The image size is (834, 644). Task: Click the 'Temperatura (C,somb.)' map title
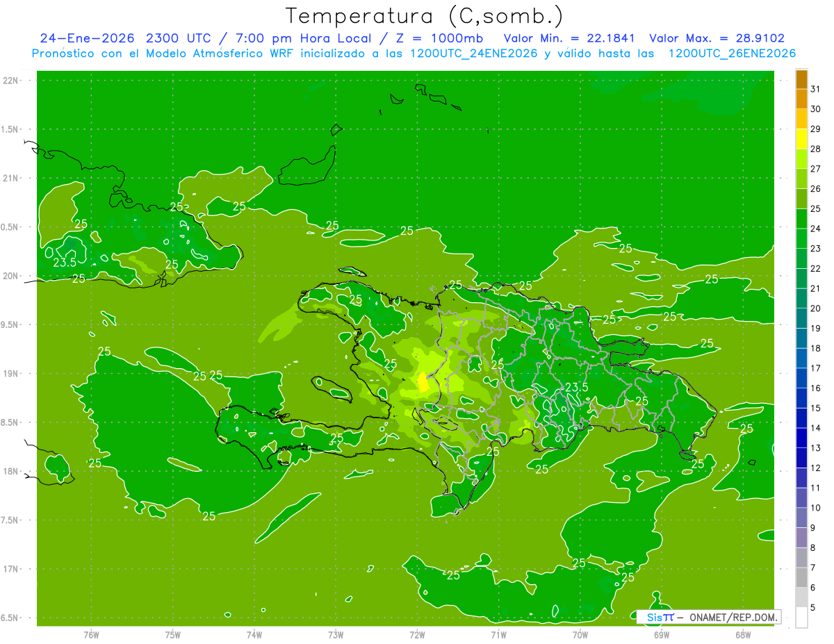[x=424, y=16]
